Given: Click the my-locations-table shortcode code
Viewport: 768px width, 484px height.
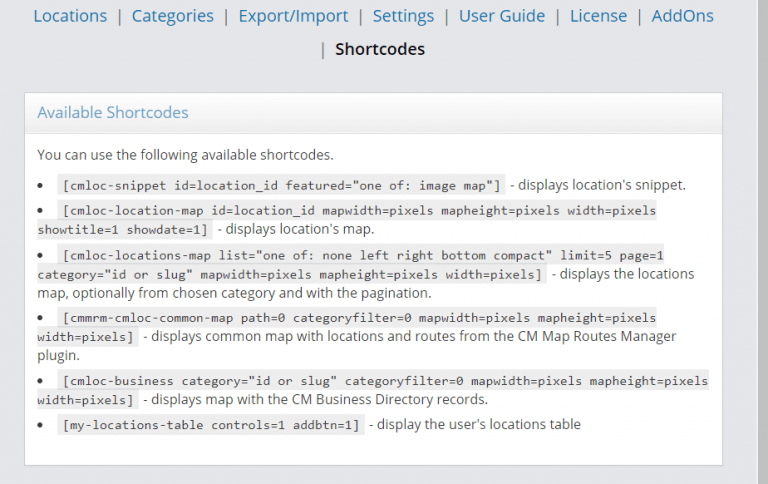Looking at the screenshot, I should click(x=211, y=425).
